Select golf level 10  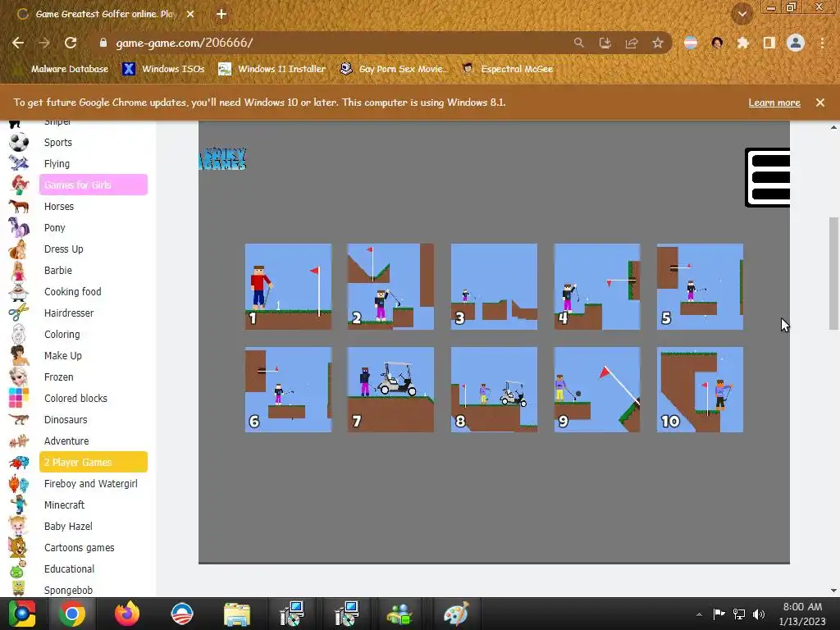pyautogui.click(x=700, y=390)
